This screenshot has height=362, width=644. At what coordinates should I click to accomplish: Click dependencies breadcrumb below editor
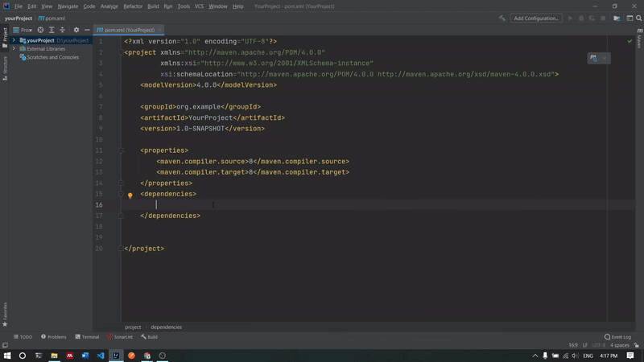tap(166, 327)
